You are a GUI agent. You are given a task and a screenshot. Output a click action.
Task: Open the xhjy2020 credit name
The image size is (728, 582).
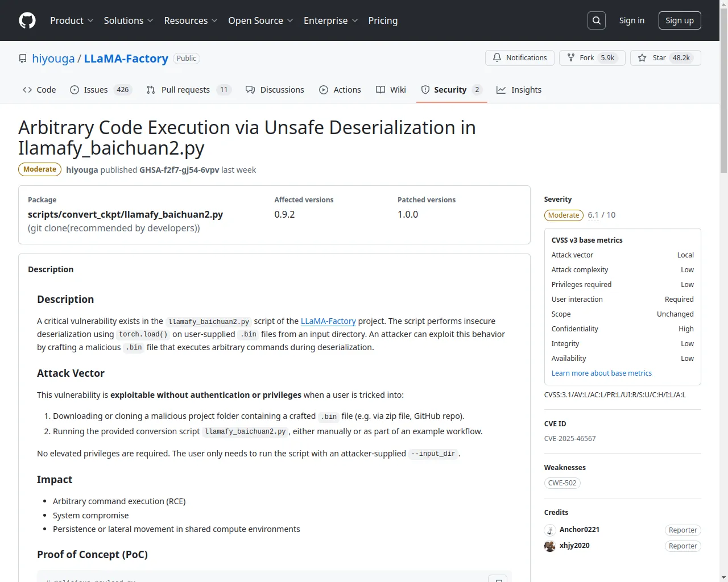tap(574, 546)
